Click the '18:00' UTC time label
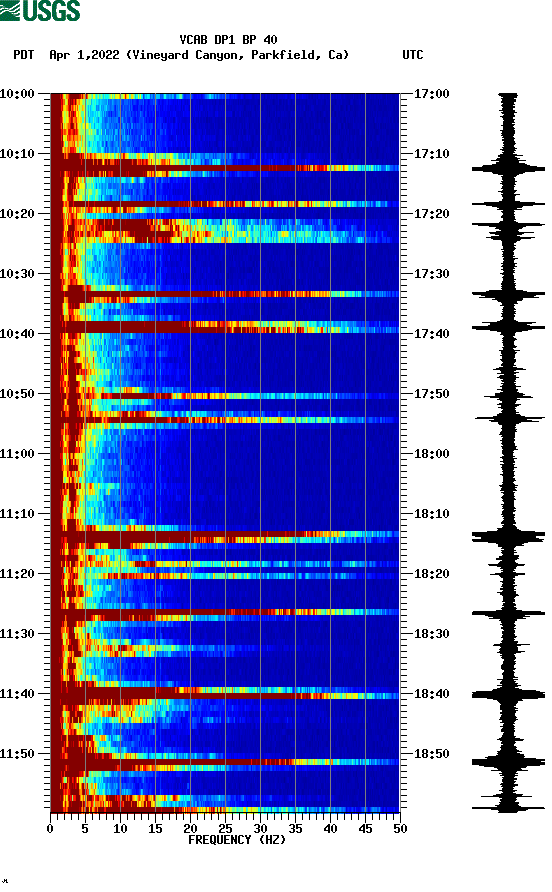Viewport: 552px width, 892px height. tap(431, 453)
